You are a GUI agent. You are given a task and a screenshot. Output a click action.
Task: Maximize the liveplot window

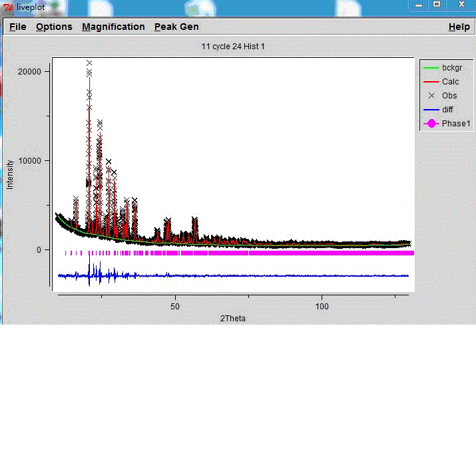click(437, 4)
